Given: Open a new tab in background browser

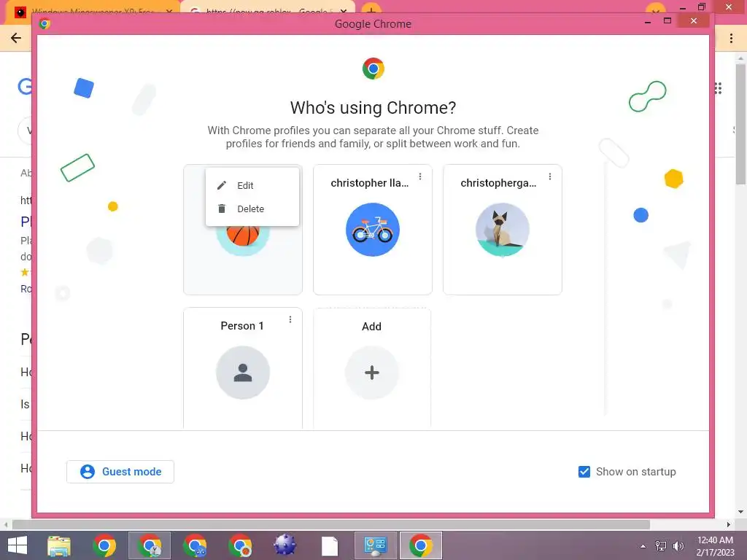Looking at the screenshot, I should (x=371, y=9).
